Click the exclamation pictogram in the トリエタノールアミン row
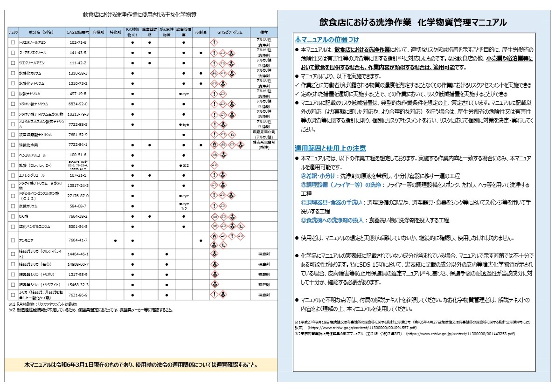 pyautogui.click(x=214, y=42)
